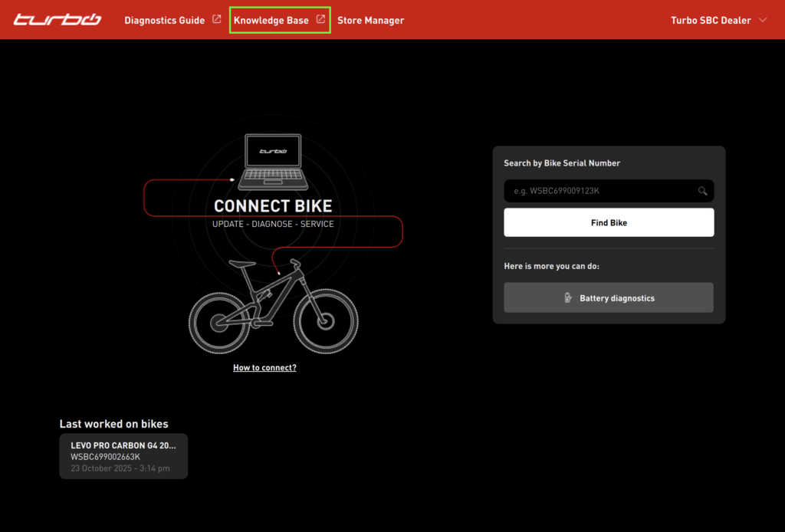Open the LEVO PRO CARBON G4 recent bike card
Screen dimensions: 785x532
pyautogui.click(x=123, y=456)
